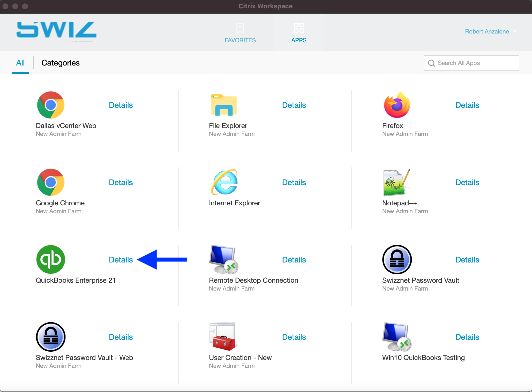Open Google Chrome application
Viewport: 532px width, 392px height.
(x=51, y=182)
